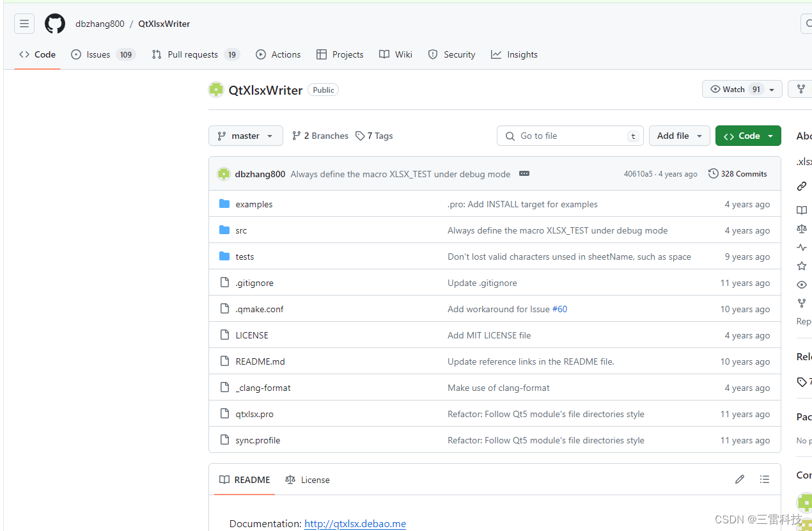The height and width of the screenshot is (531, 812).
Task: Open the dbzhang800 owner link
Action: coord(100,24)
